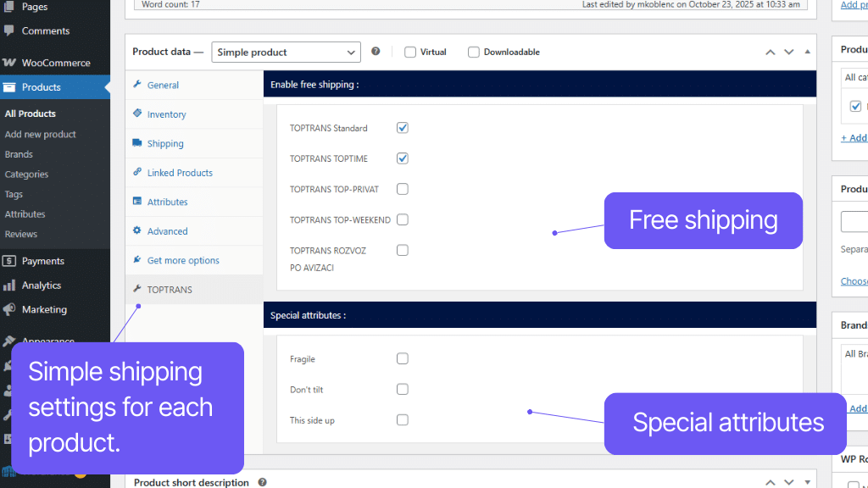This screenshot has width=868, height=488.
Task: Mark product as Fragile
Action: [403, 358]
